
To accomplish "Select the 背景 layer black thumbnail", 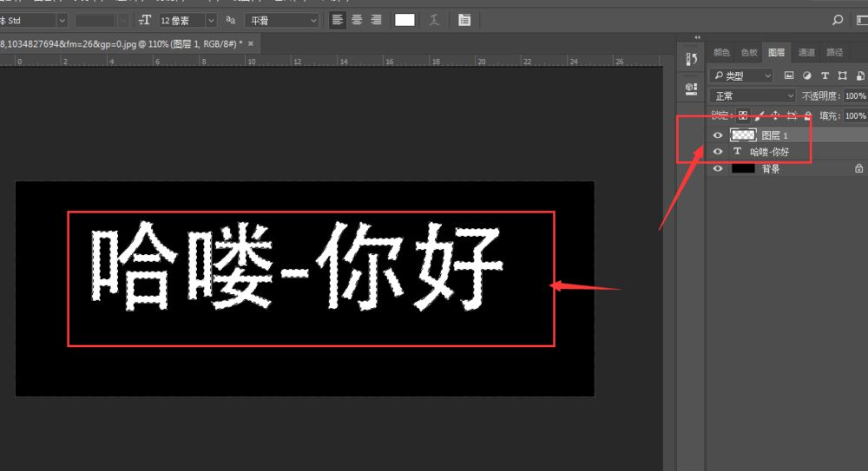I will click(743, 168).
